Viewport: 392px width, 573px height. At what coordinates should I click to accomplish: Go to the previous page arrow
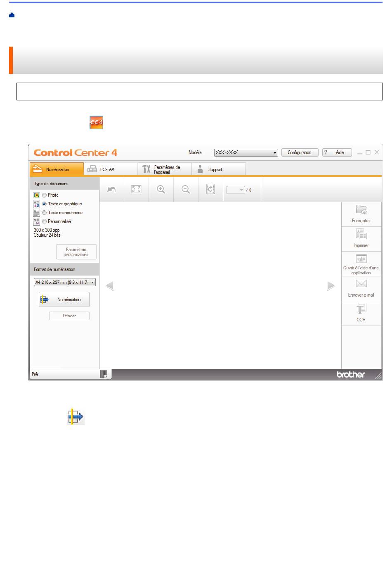click(110, 286)
